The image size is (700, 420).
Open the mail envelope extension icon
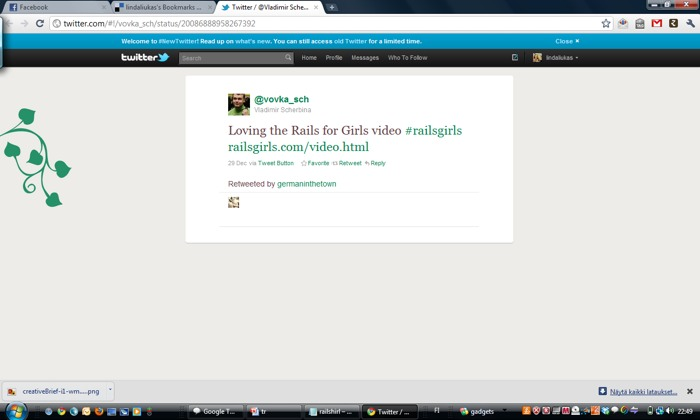[x=623, y=23]
